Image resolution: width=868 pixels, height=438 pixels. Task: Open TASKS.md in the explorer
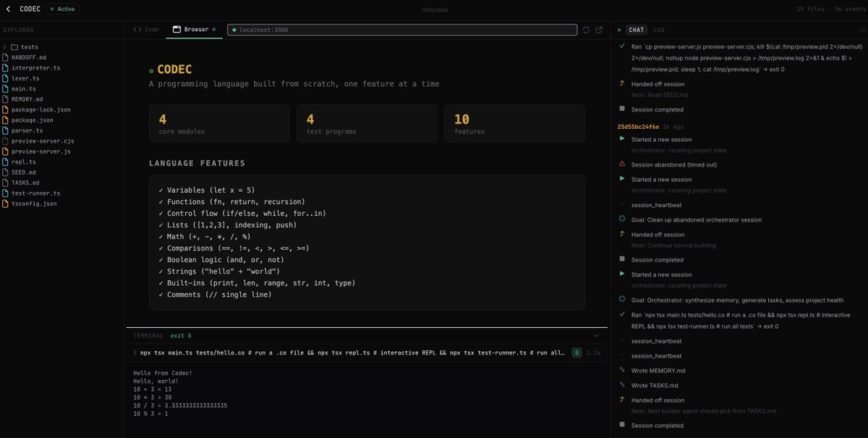click(25, 183)
